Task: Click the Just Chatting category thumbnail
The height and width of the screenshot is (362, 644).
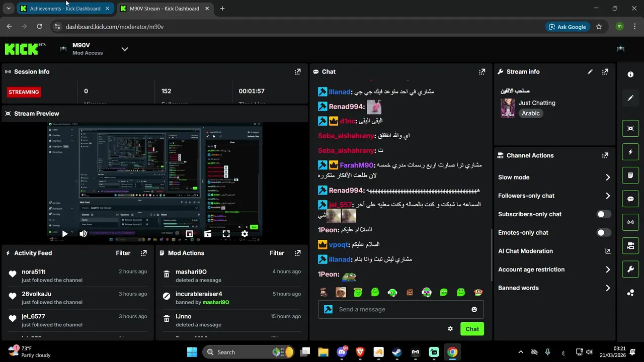Action: 508,108
